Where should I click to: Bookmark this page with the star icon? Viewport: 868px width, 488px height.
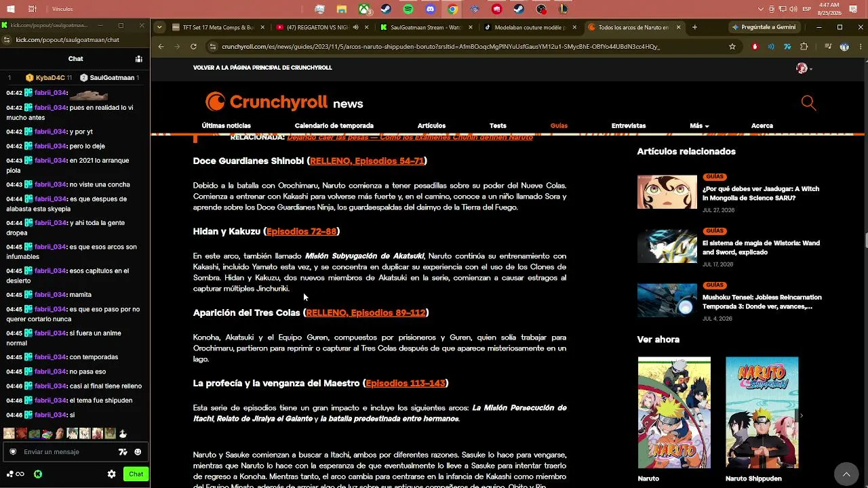coord(732,47)
